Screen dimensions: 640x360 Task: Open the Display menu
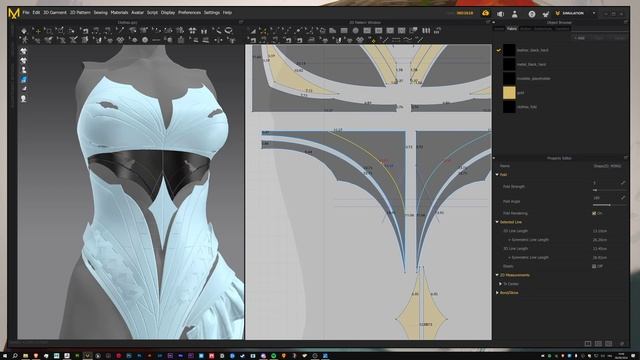coord(168,13)
